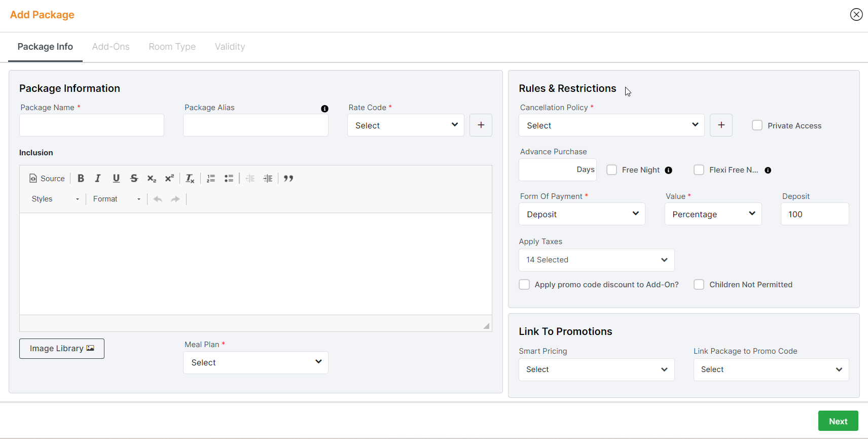Click the remove format icon
The width and height of the screenshot is (868, 439).
coord(190,178)
